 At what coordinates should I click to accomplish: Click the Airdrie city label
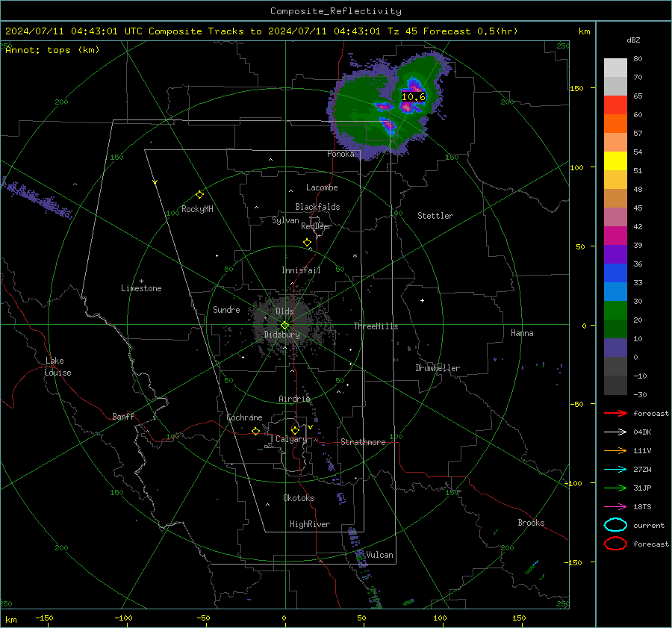(294, 399)
